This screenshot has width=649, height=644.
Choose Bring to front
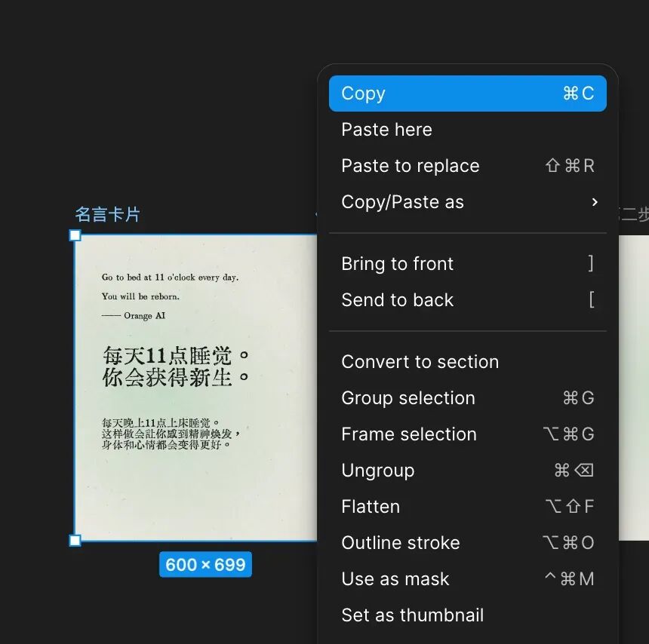click(x=467, y=264)
